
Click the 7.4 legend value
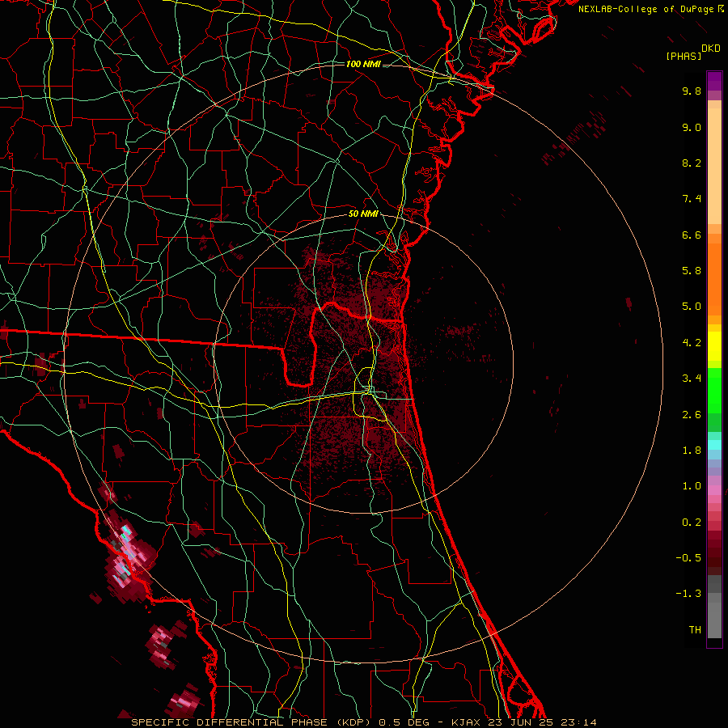coord(692,199)
